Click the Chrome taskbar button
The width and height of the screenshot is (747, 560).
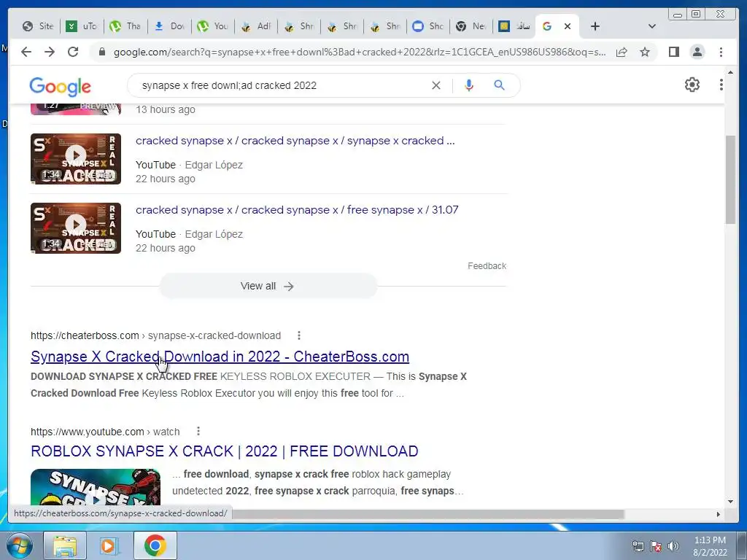click(x=155, y=545)
